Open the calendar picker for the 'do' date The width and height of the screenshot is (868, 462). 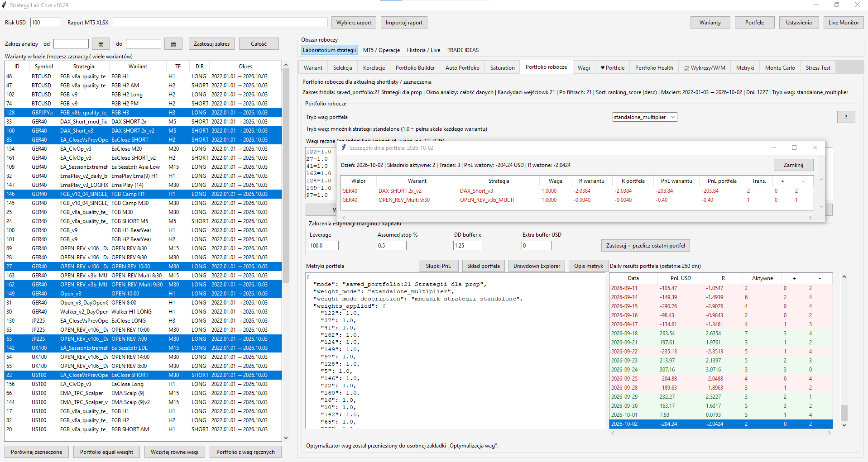coord(173,44)
